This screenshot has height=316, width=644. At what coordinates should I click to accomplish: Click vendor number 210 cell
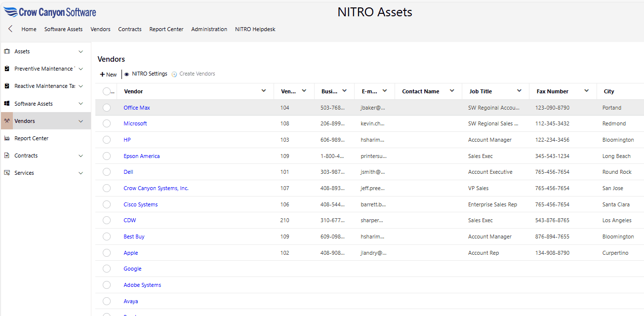[285, 220]
